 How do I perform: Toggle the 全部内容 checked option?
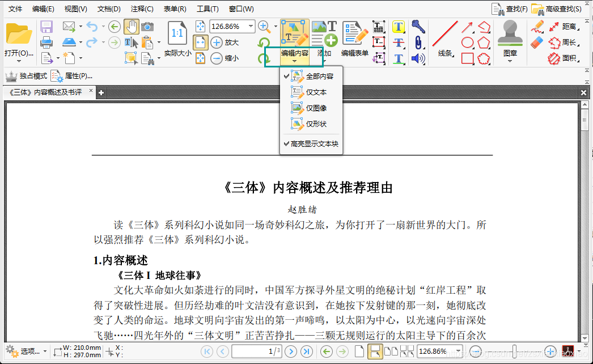tap(311, 77)
